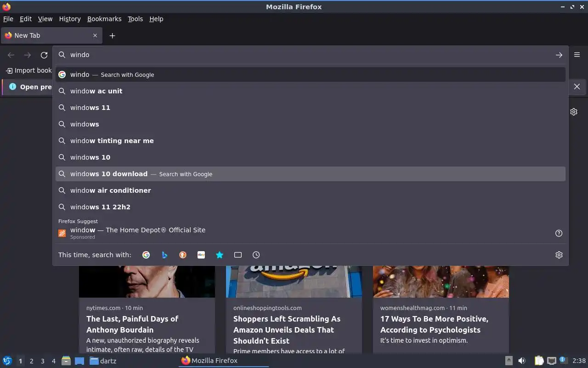Viewport: 588px width, 368px height.
Task: Open dartz folder from taskbar
Action: tap(103, 361)
